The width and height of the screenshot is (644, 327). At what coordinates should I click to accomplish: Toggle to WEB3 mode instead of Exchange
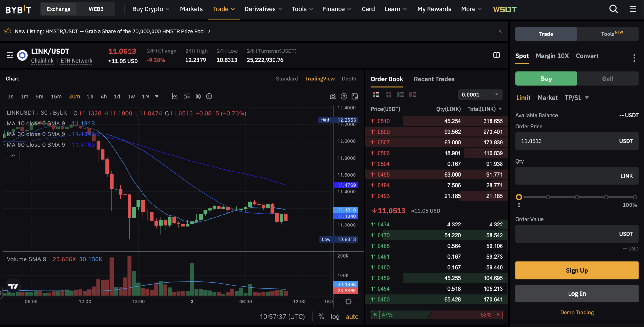click(96, 9)
